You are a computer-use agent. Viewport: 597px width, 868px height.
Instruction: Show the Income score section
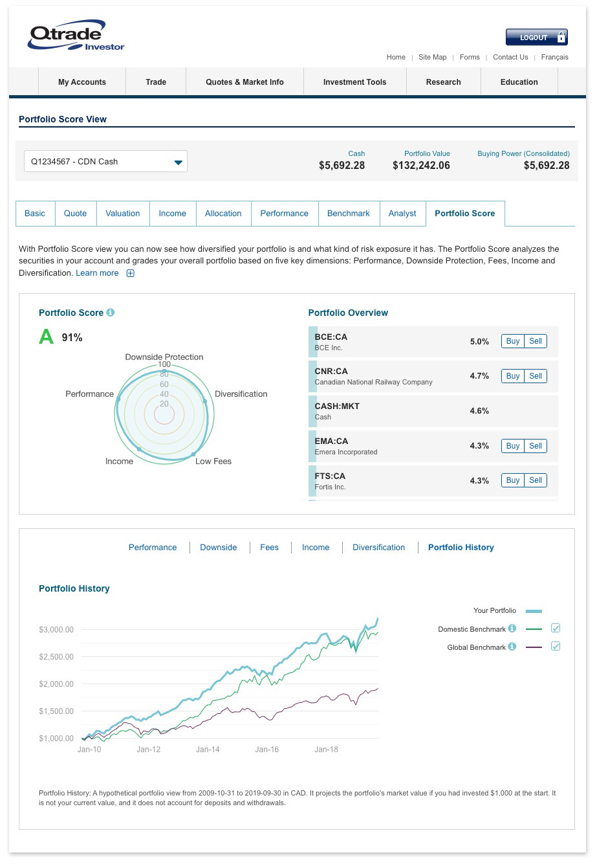click(316, 548)
